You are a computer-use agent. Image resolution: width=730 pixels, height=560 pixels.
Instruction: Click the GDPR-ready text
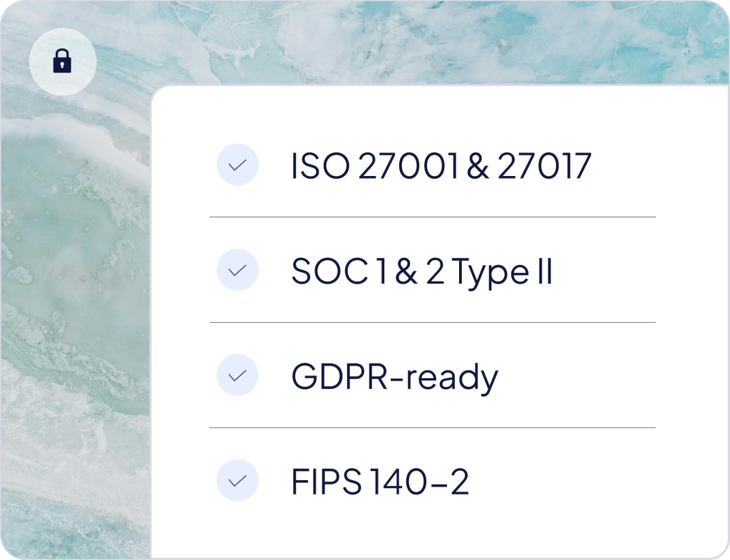[394, 378]
